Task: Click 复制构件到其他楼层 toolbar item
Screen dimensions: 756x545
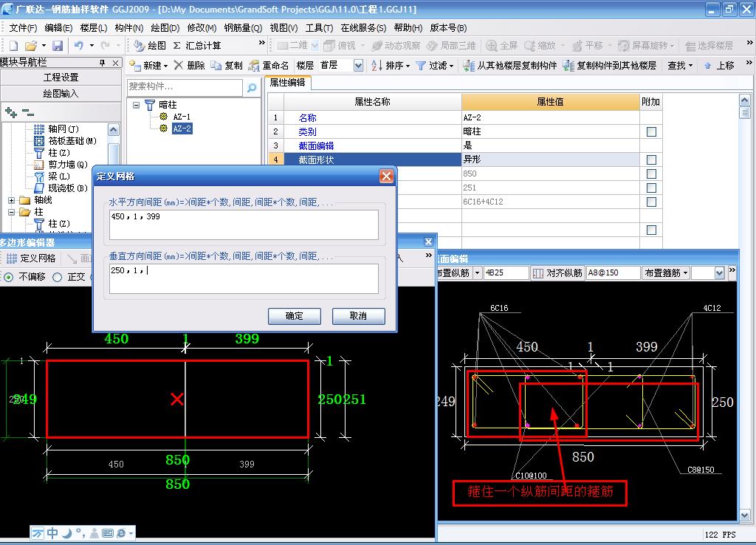Action: point(609,65)
